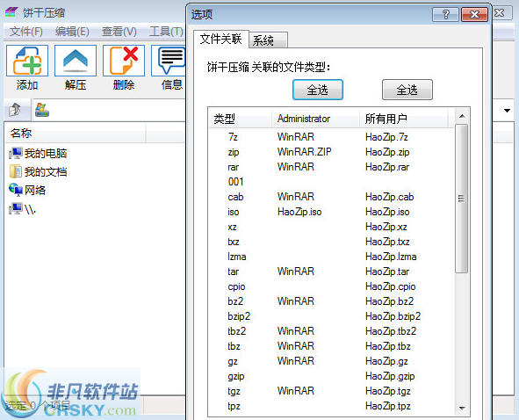Click 全选 button above 所有用户 column
Screen dimensions: 519x420
point(407,90)
